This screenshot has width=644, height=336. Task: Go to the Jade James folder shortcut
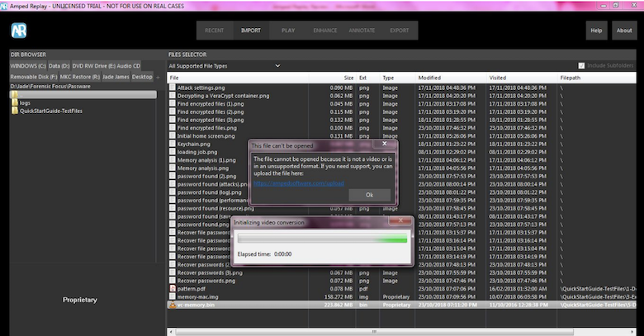(x=116, y=77)
